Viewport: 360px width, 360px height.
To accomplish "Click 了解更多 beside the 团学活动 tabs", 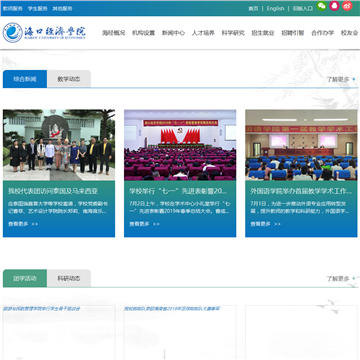I will pyautogui.click(x=341, y=279).
